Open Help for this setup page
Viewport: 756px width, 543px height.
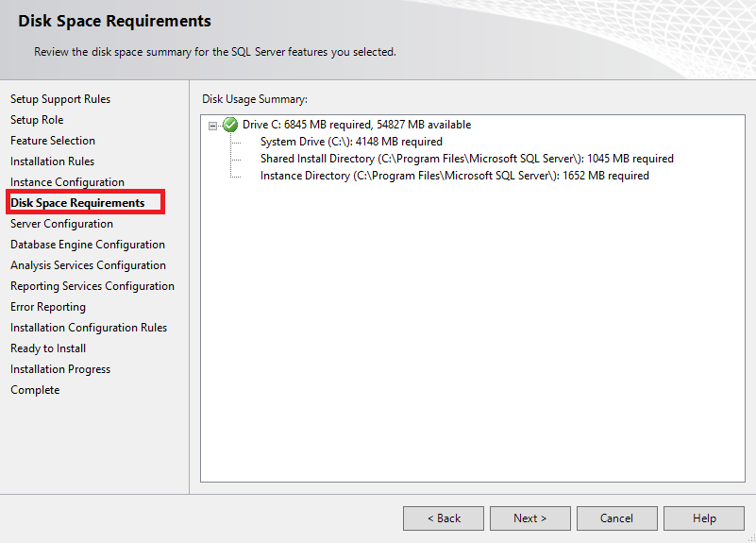(x=704, y=518)
